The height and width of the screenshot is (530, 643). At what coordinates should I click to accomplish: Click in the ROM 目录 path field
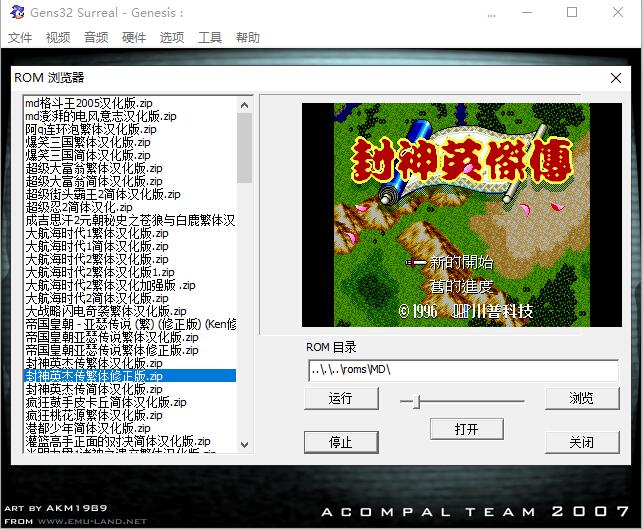point(463,370)
